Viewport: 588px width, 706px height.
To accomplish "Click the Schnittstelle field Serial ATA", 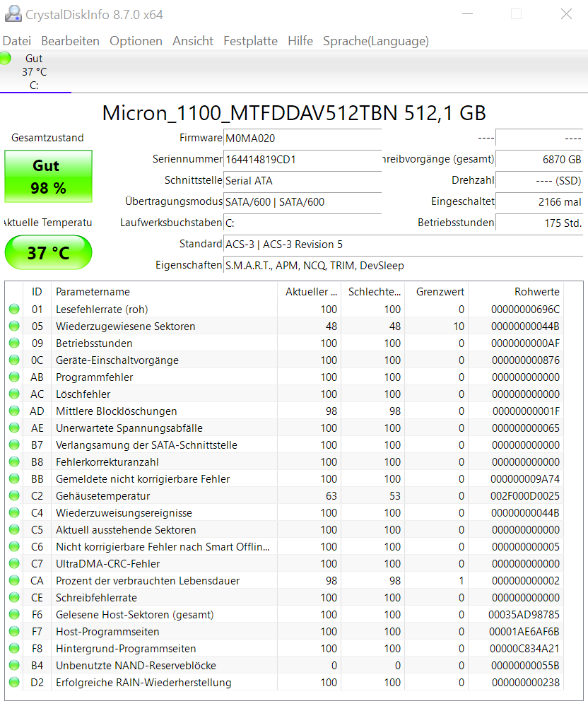I will [302, 180].
